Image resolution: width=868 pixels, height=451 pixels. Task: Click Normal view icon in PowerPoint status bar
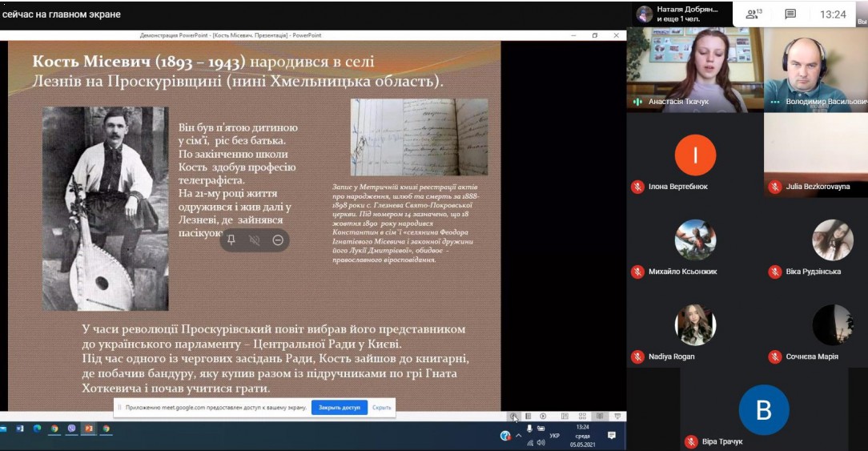click(565, 416)
